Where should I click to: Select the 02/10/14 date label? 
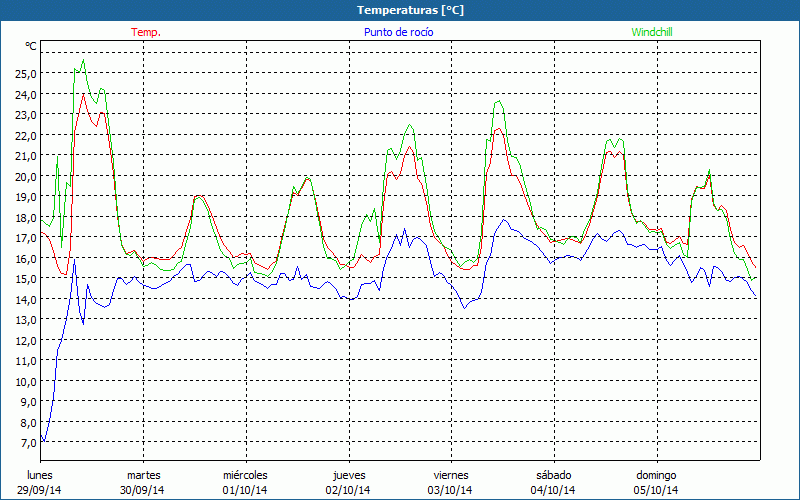pos(348,490)
